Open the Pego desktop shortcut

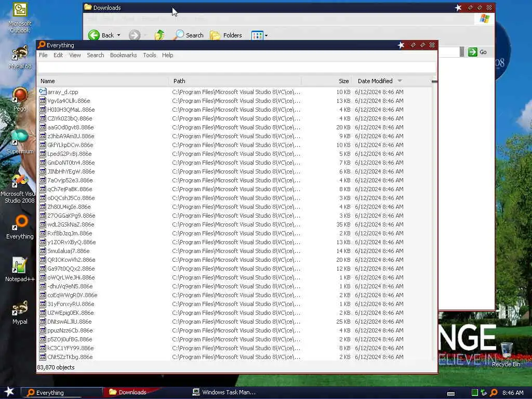pyautogui.click(x=20, y=99)
